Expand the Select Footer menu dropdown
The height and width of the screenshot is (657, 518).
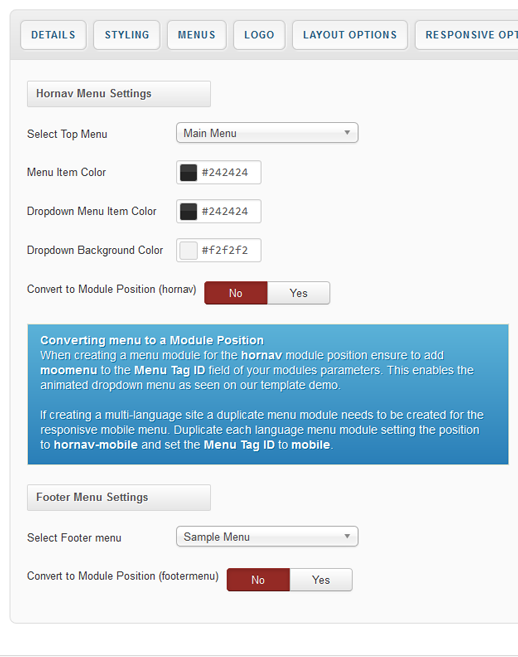click(267, 537)
